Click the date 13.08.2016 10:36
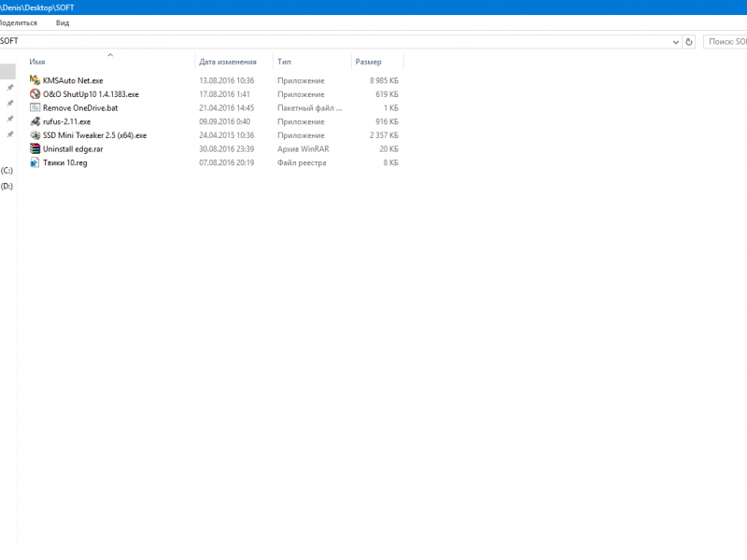This screenshot has width=747, height=560. click(226, 80)
